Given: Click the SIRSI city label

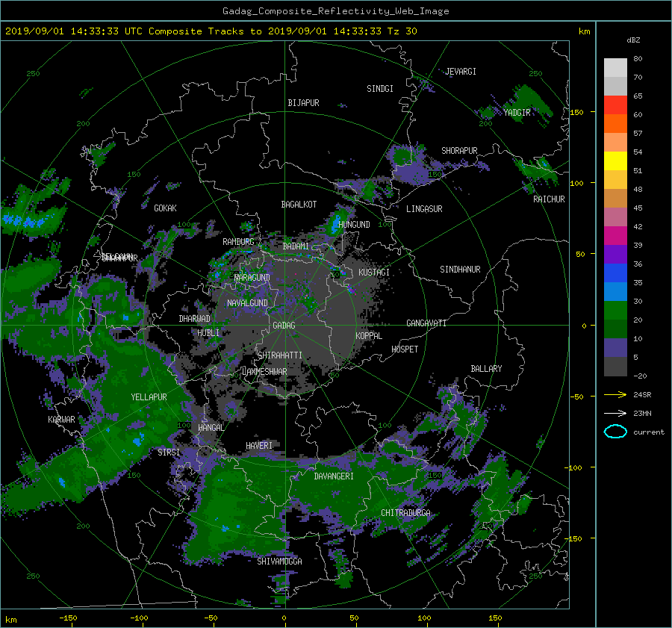Looking at the screenshot, I should pos(169,453).
